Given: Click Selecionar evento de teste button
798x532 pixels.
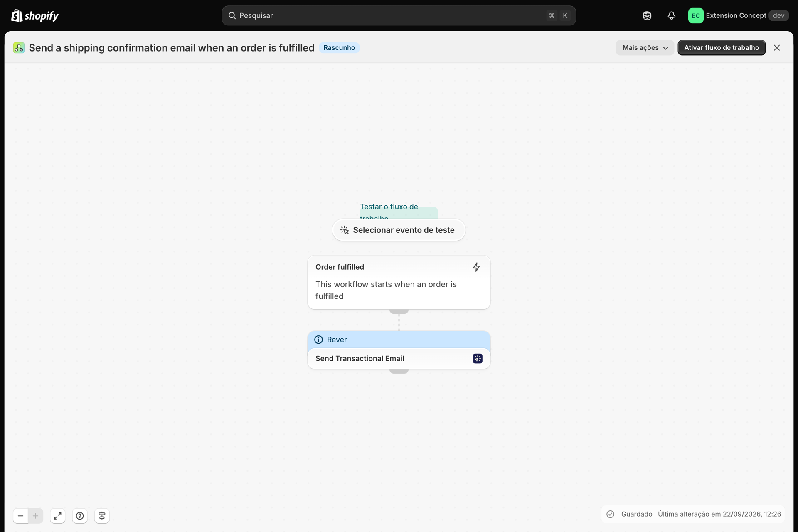Looking at the screenshot, I should 399,230.
